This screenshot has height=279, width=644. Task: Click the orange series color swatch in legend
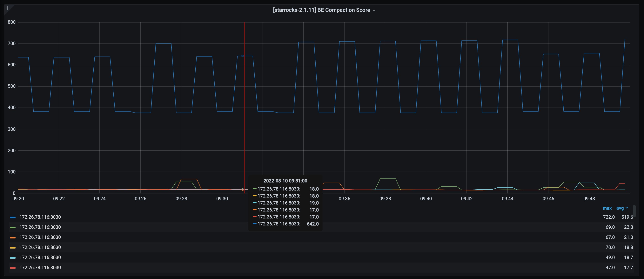pyautogui.click(x=13, y=237)
